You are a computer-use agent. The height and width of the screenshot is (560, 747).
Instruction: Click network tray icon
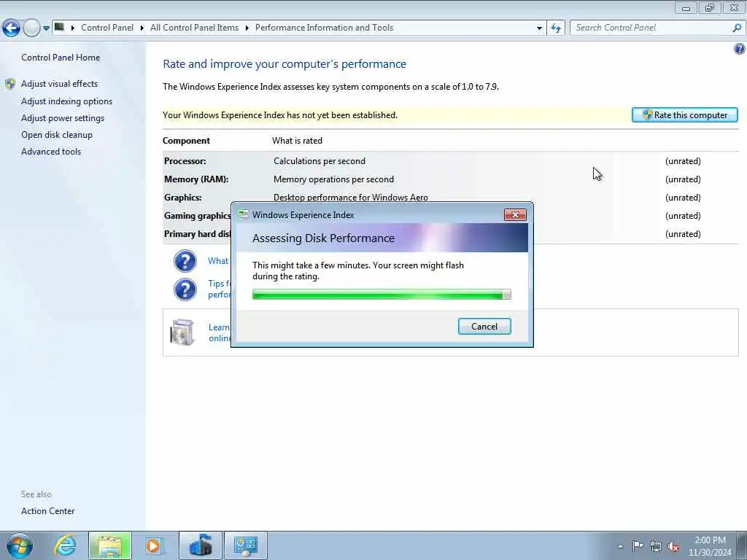pyautogui.click(x=656, y=546)
